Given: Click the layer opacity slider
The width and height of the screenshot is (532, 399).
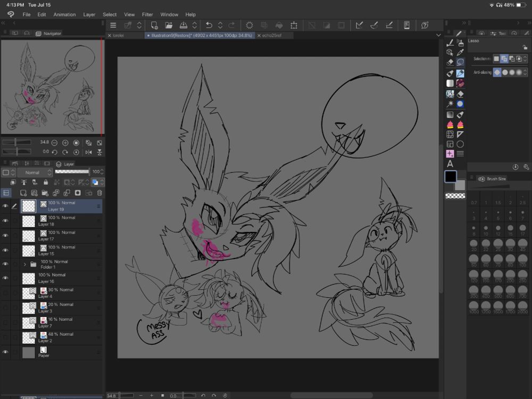Looking at the screenshot, I should click(72, 172).
